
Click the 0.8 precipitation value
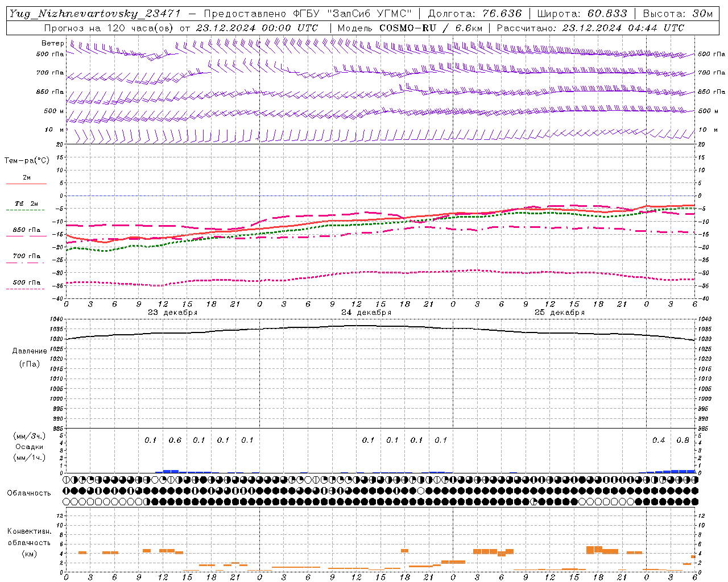(682, 440)
